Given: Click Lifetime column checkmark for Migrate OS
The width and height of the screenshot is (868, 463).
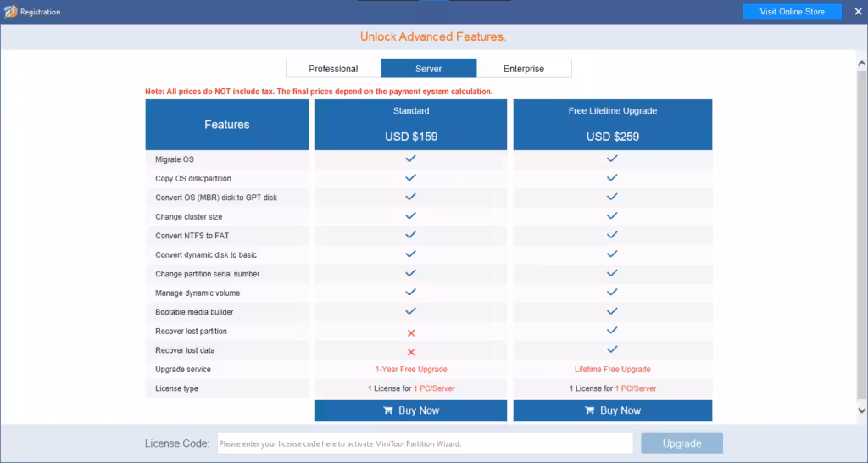Looking at the screenshot, I should coord(612,159).
